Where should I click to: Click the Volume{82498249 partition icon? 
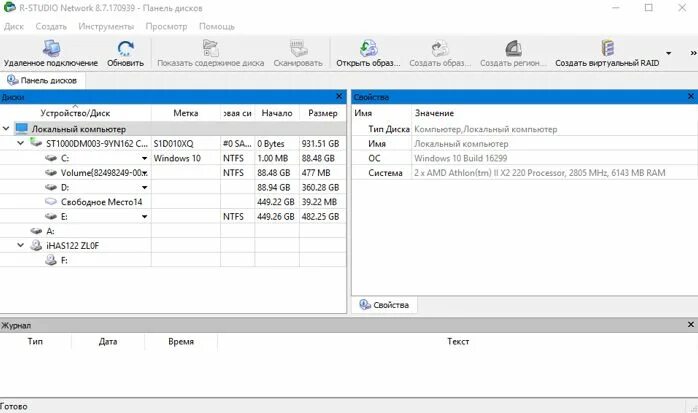(x=51, y=173)
